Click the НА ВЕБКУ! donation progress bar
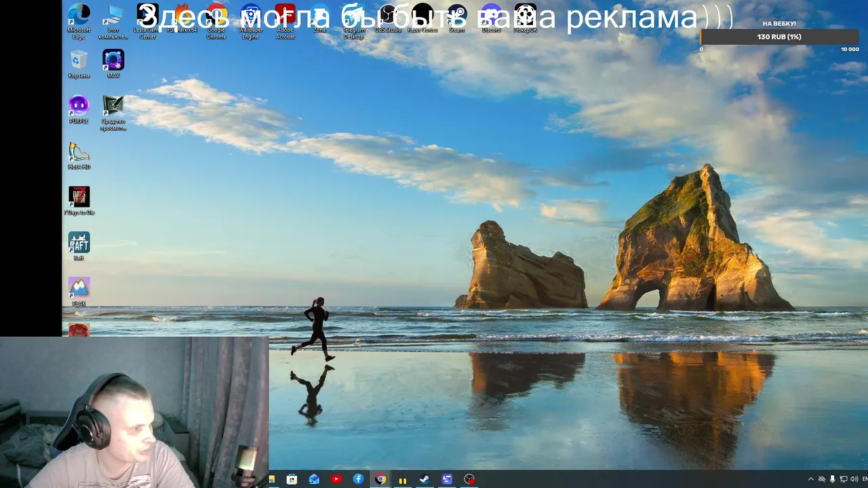The image size is (868, 488). tap(779, 37)
